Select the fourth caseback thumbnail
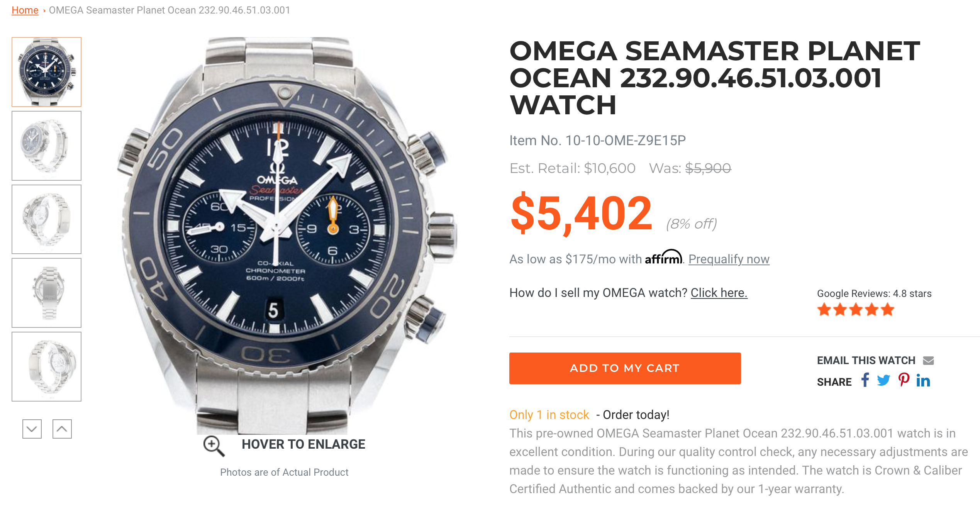Image resolution: width=980 pixels, height=512 pixels. click(x=47, y=293)
